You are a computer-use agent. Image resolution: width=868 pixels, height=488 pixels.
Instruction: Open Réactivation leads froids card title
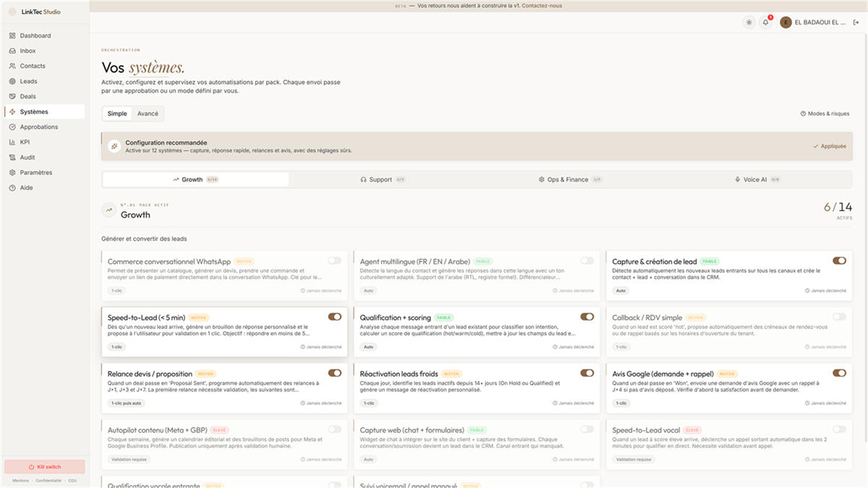point(399,374)
